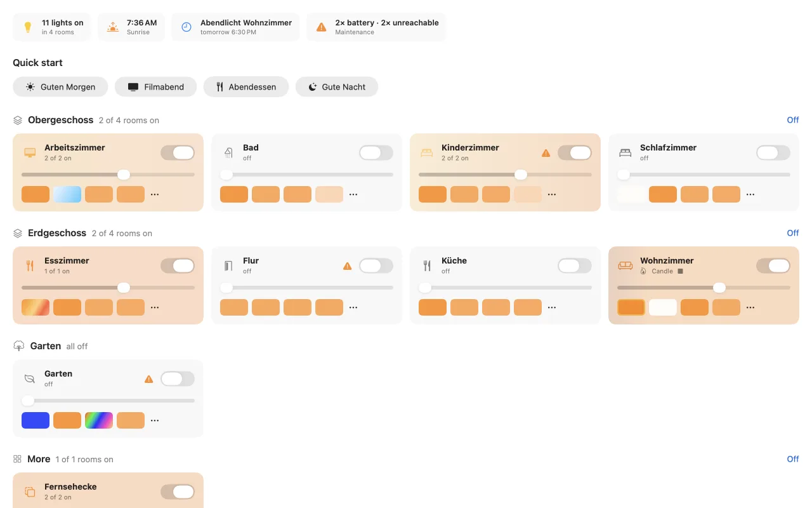The height and width of the screenshot is (508, 812).
Task: Open more scenes in the Arbeitszimmer card
Action: click(155, 194)
